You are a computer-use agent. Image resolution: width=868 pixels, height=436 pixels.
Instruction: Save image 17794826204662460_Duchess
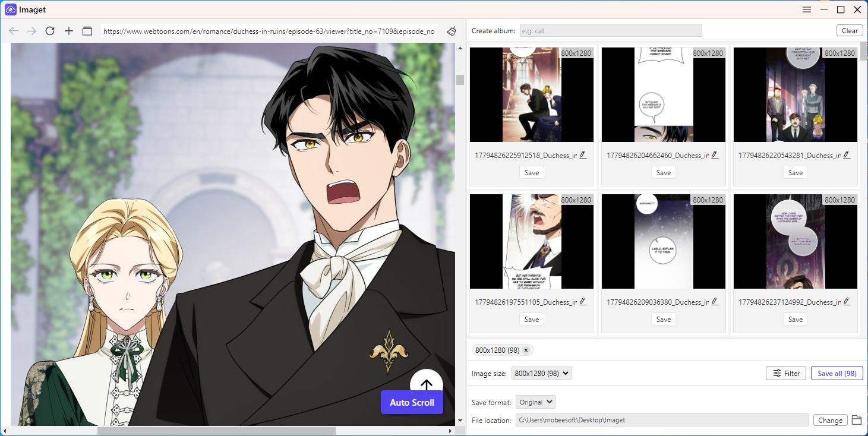(664, 172)
